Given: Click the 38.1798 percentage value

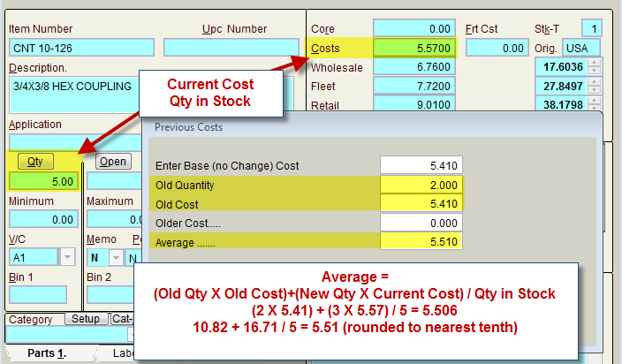Looking at the screenshot, I should (x=563, y=104).
